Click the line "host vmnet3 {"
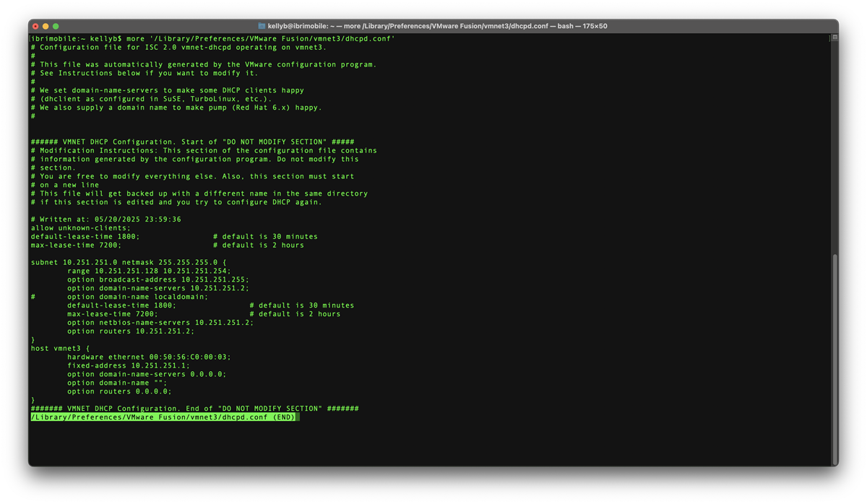 click(x=61, y=349)
